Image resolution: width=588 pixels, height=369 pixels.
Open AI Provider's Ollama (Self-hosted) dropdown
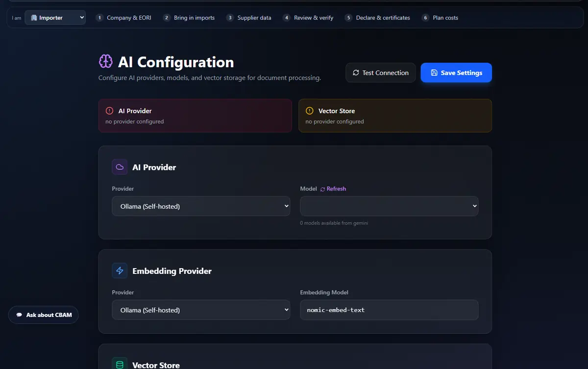pyautogui.click(x=201, y=206)
